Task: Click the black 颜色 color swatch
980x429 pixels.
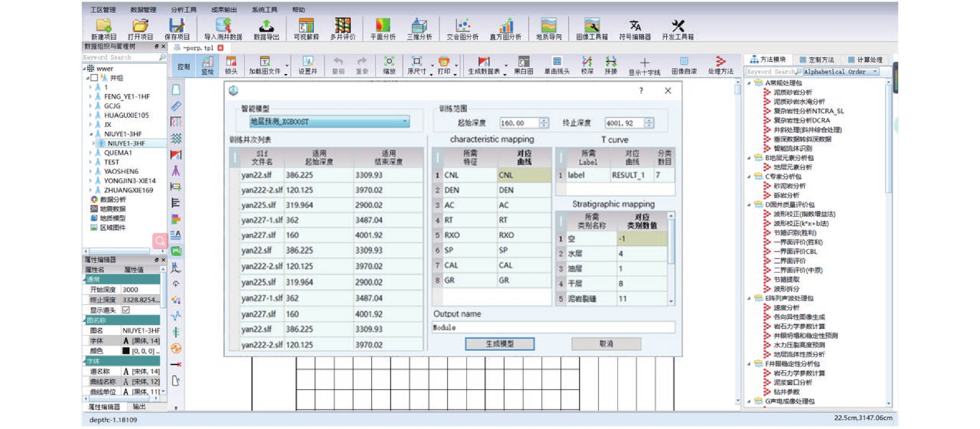Action: tap(126, 351)
